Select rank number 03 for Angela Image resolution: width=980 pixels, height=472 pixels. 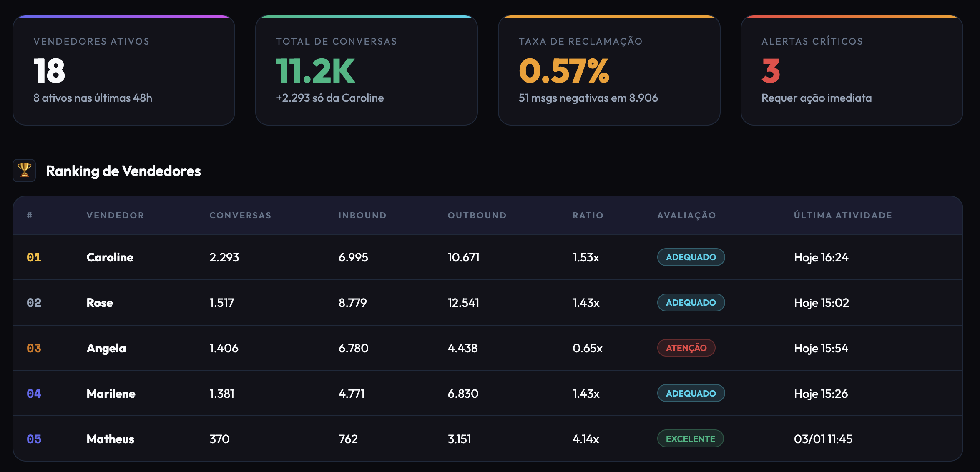pos(34,348)
